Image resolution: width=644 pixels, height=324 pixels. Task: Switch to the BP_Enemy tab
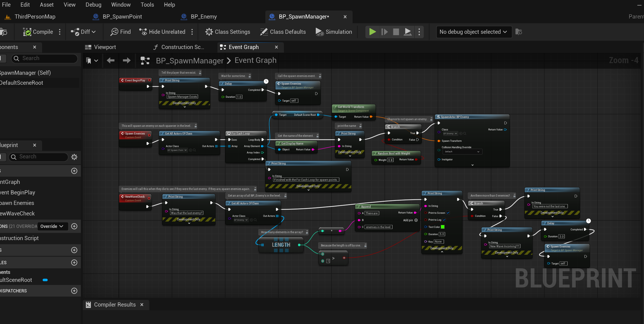204,17
